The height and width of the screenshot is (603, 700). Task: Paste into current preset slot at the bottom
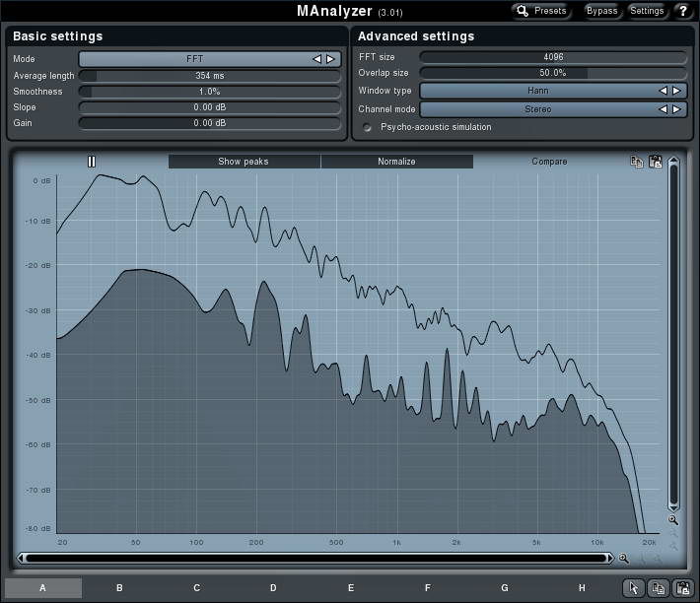pos(682,588)
